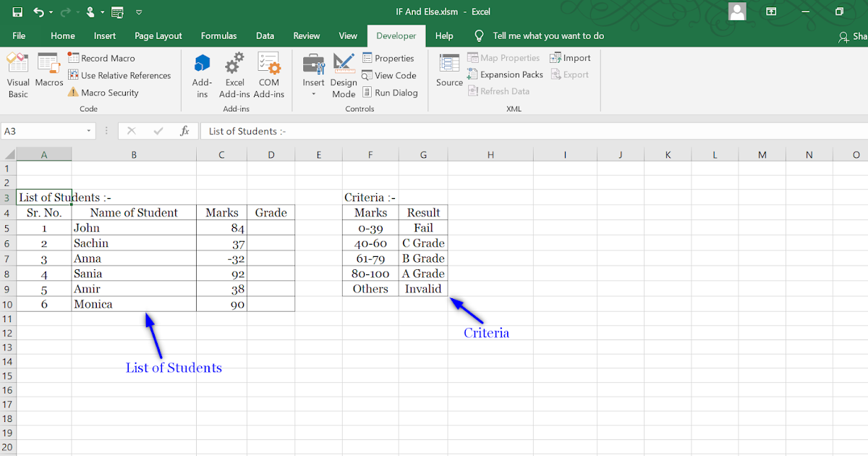Screen dimensions: 868x456
Task: Open the Name Box dropdown
Action: 90,131
